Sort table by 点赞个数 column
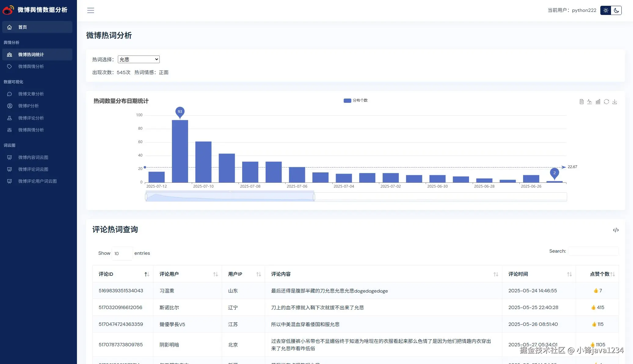The width and height of the screenshot is (633, 364). coord(599,274)
